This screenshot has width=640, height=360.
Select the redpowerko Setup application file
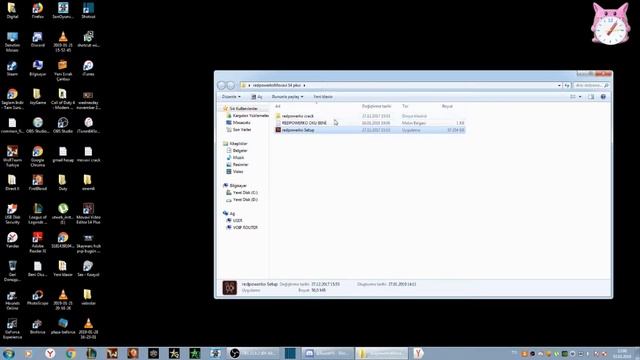click(x=370, y=130)
